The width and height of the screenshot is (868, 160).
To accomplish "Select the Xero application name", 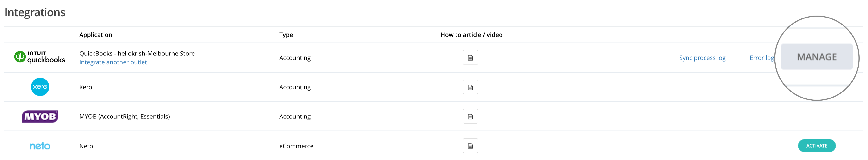I will (x=86, y=87).
